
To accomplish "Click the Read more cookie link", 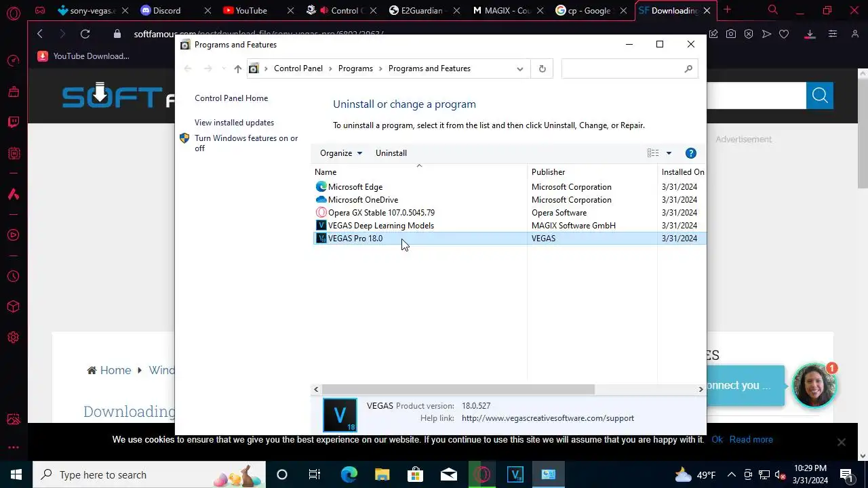I will point(751,440).
